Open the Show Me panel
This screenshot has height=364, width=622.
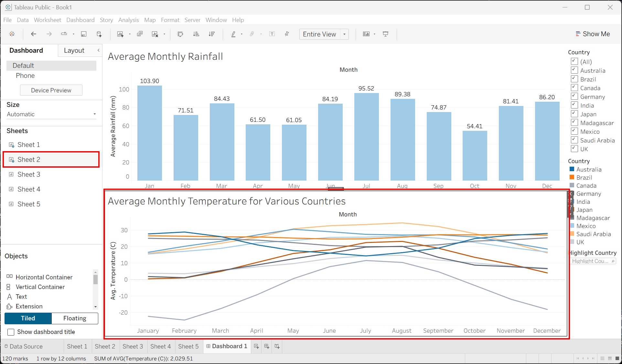(593, 34)
